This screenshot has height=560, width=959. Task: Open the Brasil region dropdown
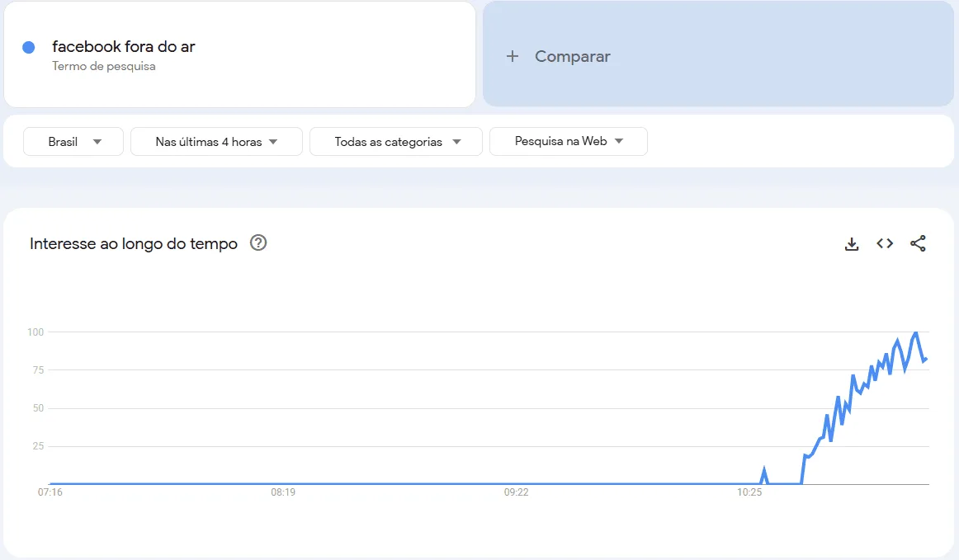[73, 142]
